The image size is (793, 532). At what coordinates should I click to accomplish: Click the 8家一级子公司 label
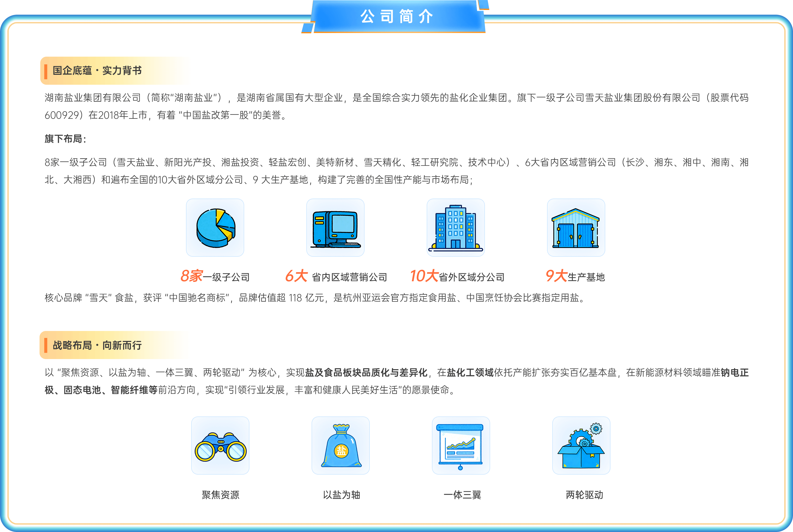point(215,276)
